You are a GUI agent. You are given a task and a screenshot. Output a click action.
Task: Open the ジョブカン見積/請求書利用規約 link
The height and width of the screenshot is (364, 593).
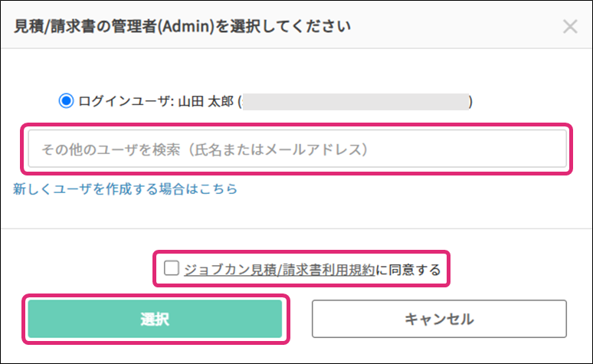280,269
